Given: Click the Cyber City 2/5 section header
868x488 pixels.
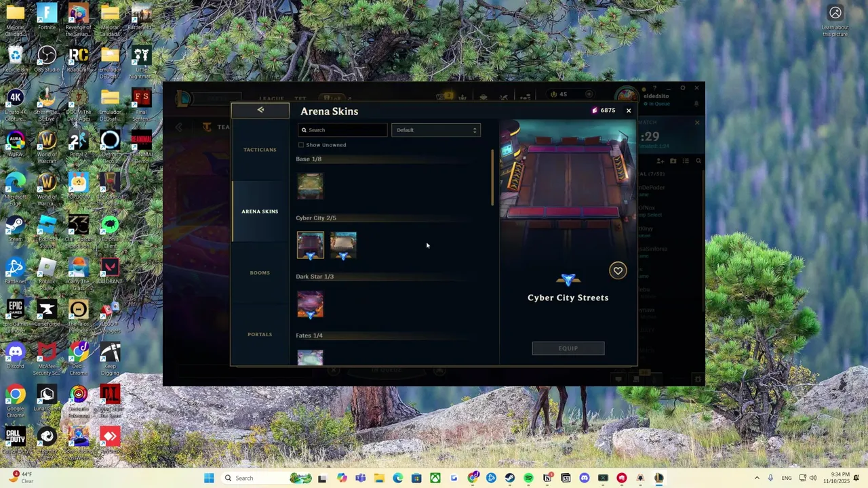Looking at the screenshot, I should pyautogui.click(x=316, y=218).
